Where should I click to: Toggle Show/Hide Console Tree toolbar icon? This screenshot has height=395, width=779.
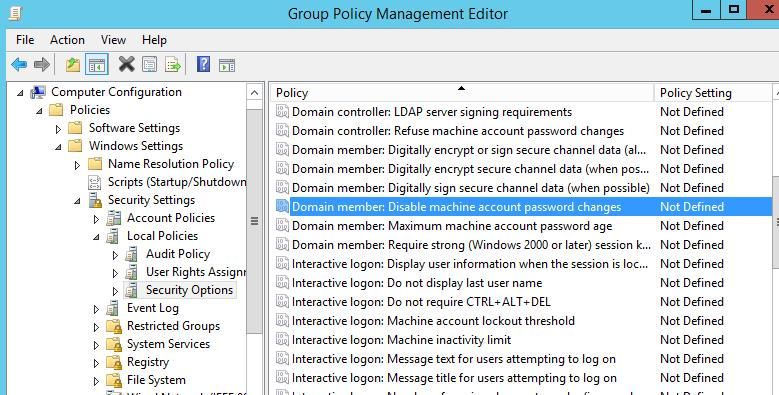click(x=97, y=65)
